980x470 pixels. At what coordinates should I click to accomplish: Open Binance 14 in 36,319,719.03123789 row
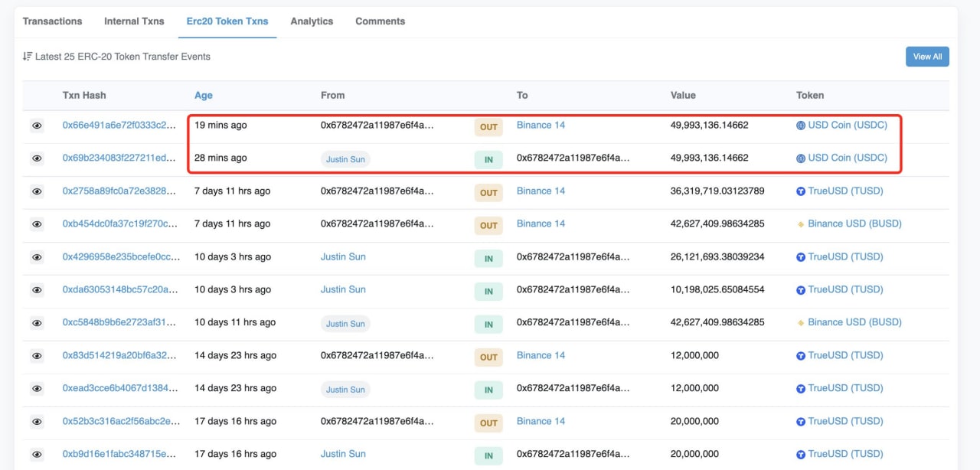[x=541, y=191]
